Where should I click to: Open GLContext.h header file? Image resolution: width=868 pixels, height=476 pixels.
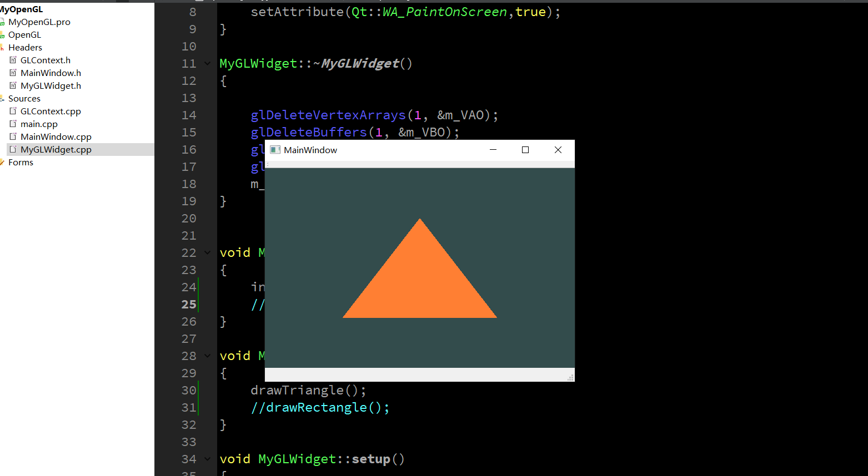click(46, 60)
